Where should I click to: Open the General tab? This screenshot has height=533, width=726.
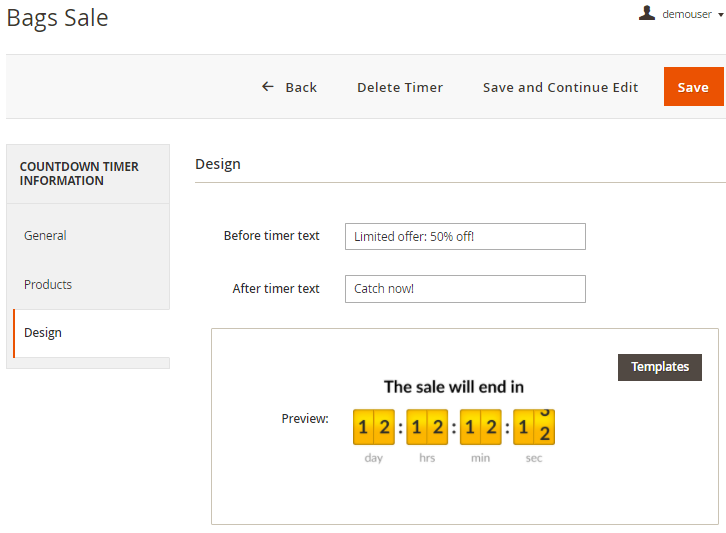[x=46, y=236]
